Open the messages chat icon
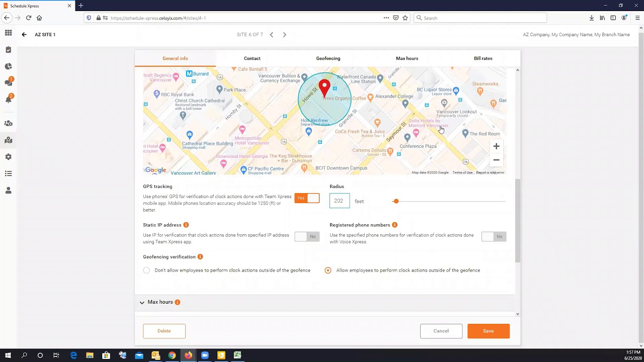This screenshot has height=362, width=644. [x=8, y=82]
